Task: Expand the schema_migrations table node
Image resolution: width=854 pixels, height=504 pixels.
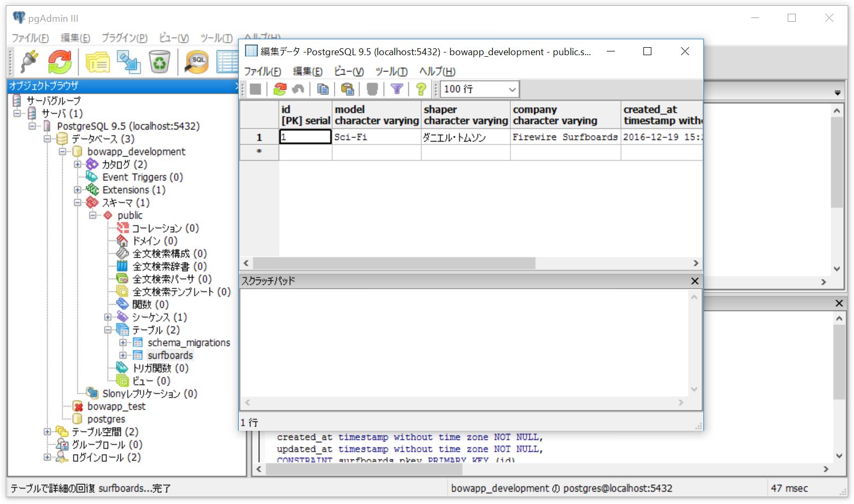Action: click(123, 343)
